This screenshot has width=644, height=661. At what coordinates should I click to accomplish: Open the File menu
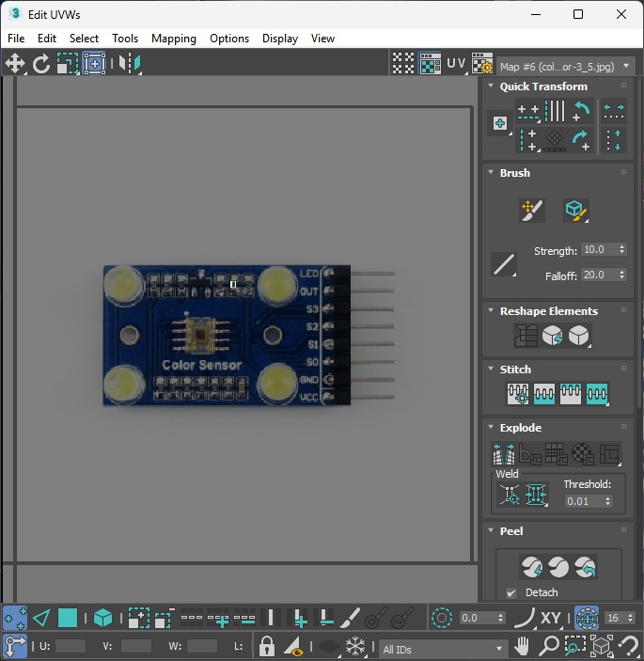pyautogui.click(x=16, y=39)
